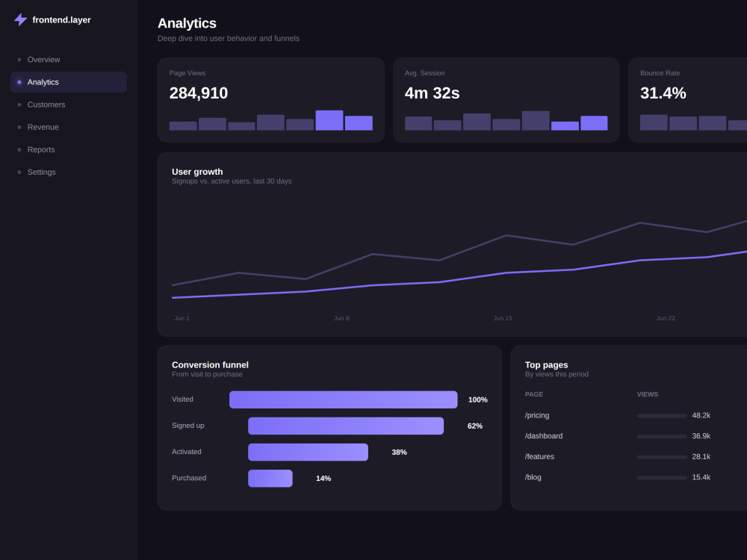This screenshot has height=560, width=747.
Task: Click the User growth chart title
Action: [x=197, y=172]
